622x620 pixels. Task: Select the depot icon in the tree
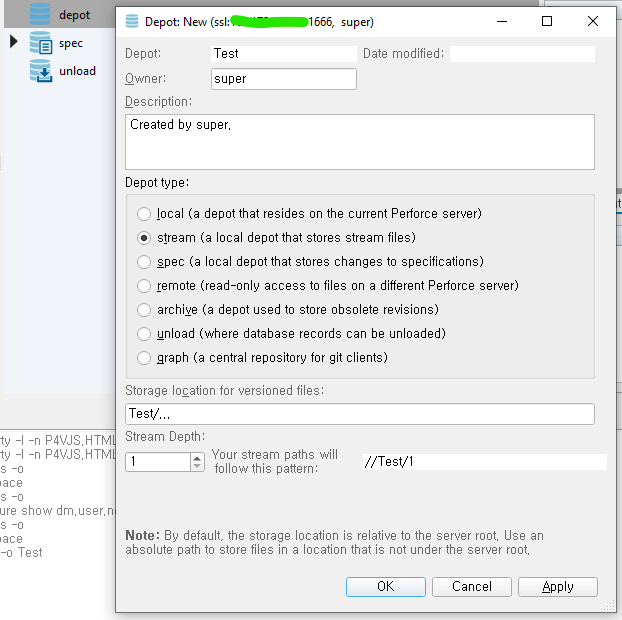(40, 13)
